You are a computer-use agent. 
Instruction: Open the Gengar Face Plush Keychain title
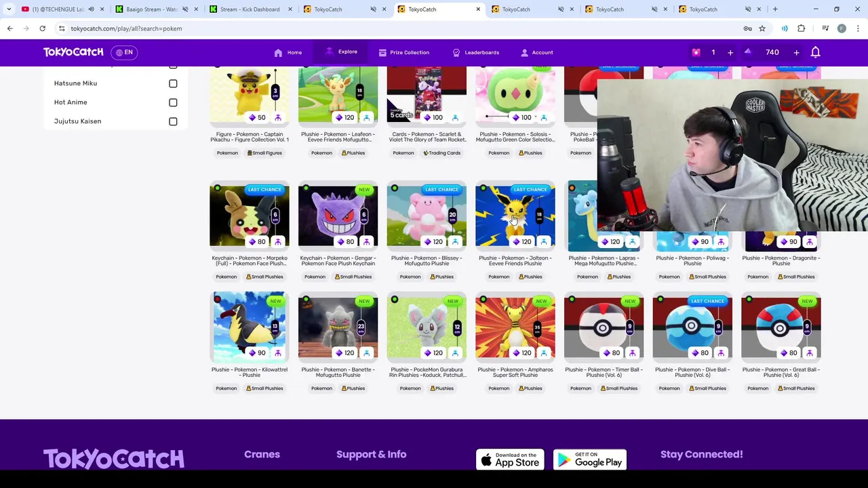[338, 260]
